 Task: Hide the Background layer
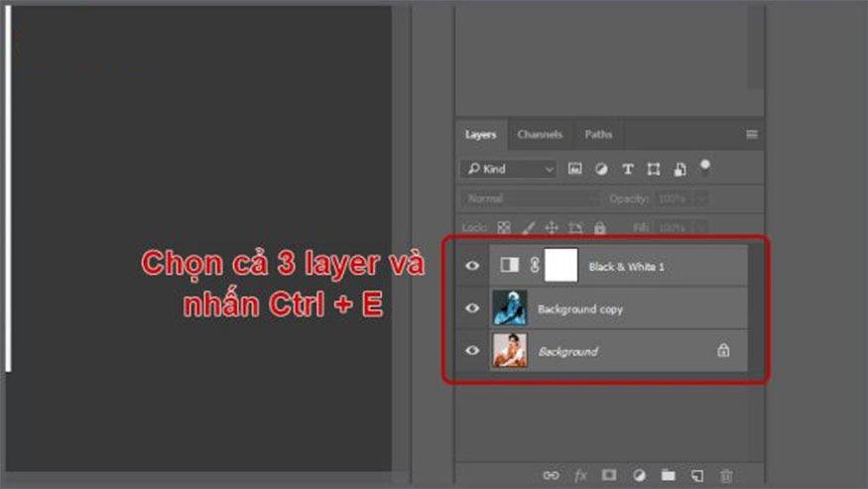click(472, 350)
